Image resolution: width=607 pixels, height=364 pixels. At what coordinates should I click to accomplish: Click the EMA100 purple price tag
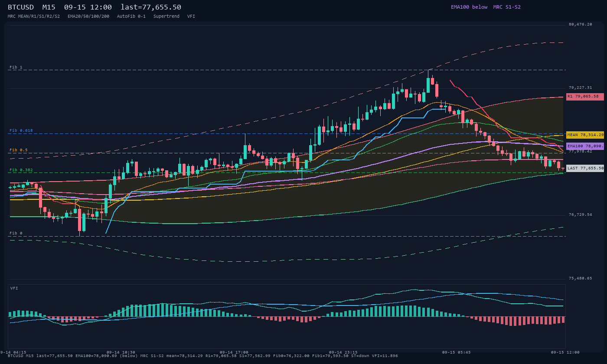pos(585,146)
